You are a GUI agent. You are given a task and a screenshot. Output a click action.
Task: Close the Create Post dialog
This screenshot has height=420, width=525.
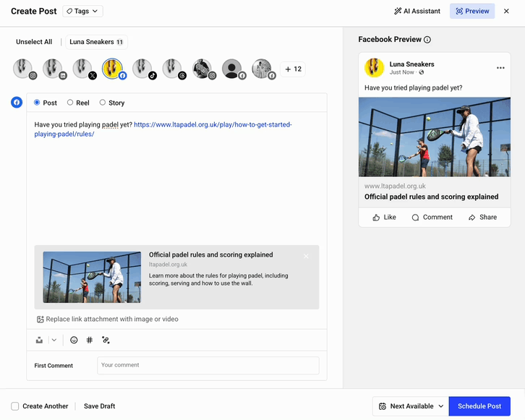point(506,11)
